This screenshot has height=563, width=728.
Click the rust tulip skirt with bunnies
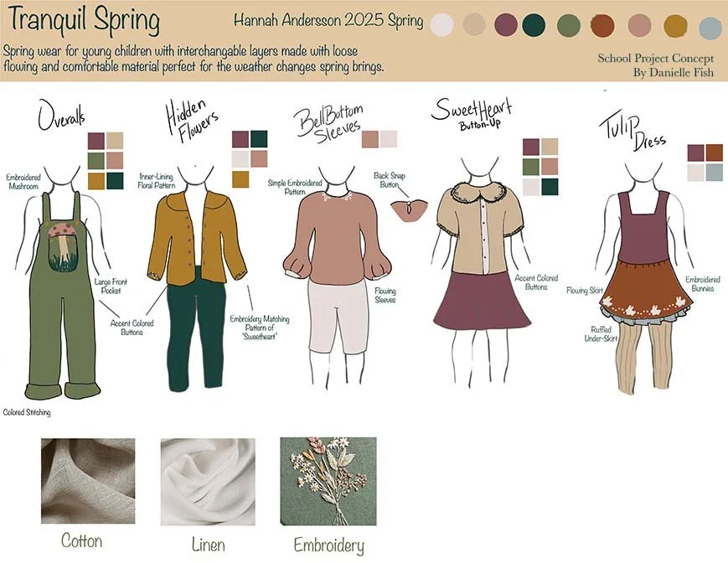point(646,290)
